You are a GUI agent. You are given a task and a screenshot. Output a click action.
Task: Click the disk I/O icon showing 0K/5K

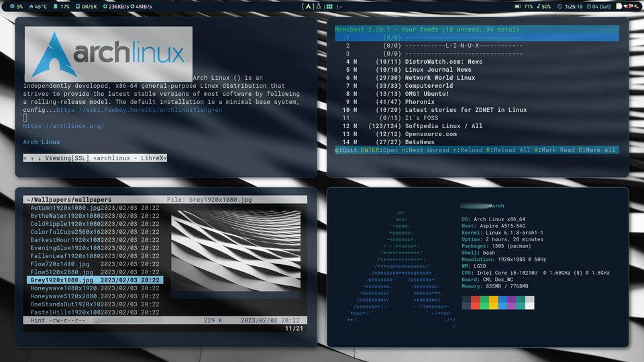click(78, 7)
